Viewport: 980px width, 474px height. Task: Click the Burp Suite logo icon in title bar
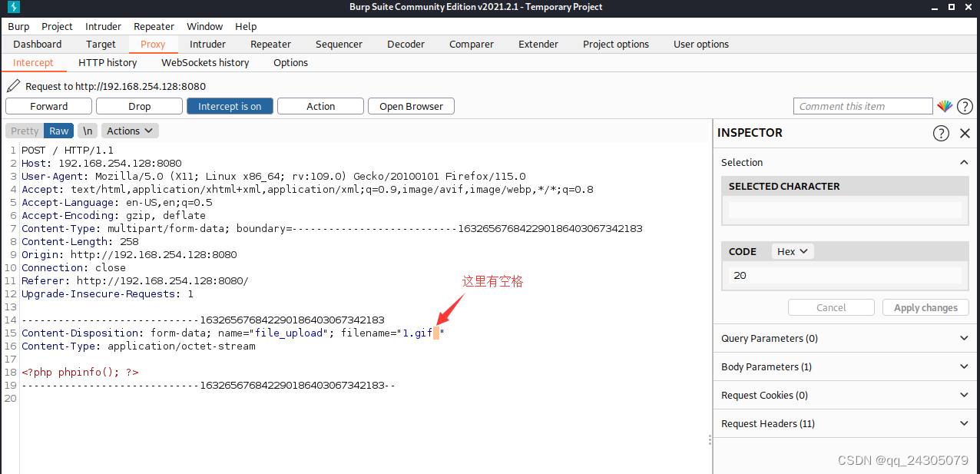click(x=13, y=7)
